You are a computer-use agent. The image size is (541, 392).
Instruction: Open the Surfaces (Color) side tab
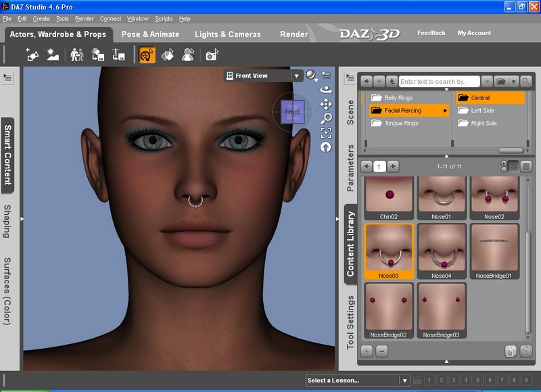[x=7, y=291]
